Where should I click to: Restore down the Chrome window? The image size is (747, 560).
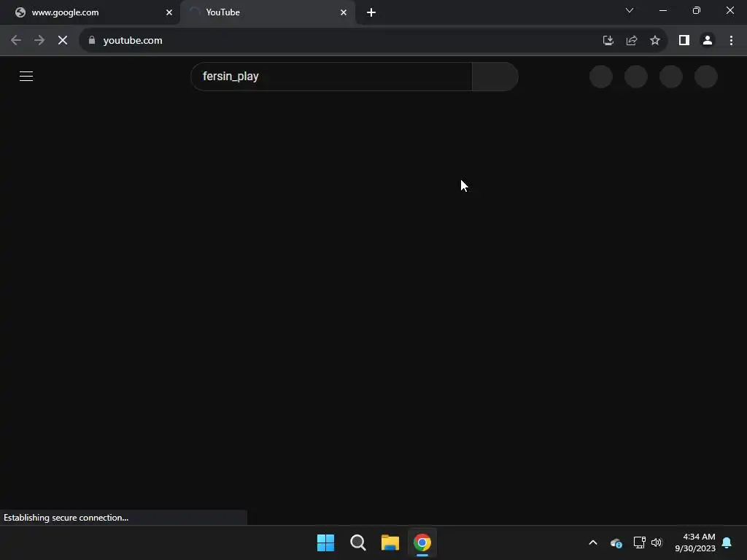697,10
